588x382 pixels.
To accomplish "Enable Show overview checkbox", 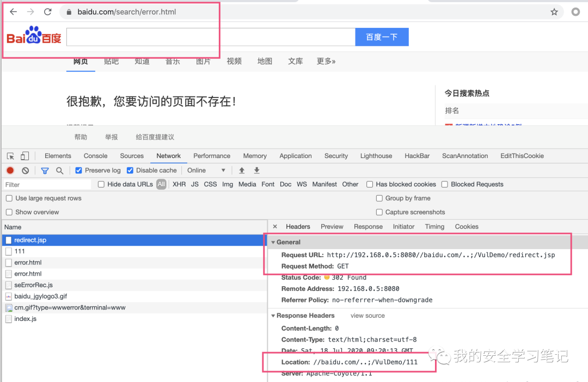I will coord(9,212).
